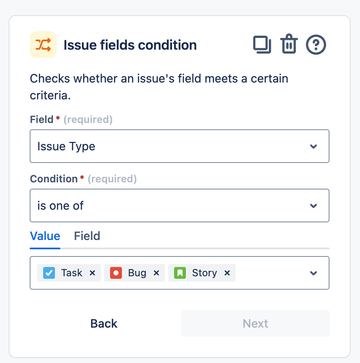Select the Value tab

click(45, 236)
